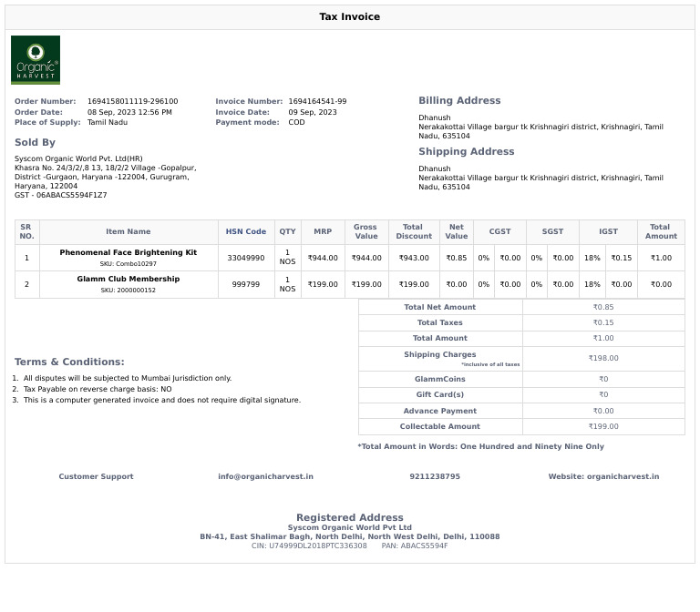Click the invoice date 09 Sep, 2023
Viewport: 700px width, 612px height.
point(313,112)
